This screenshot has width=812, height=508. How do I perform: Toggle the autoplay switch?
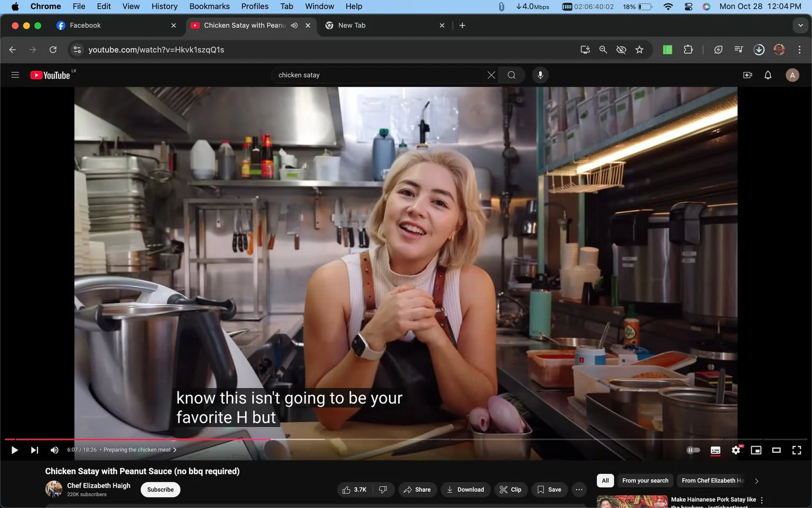coord(693,450)
